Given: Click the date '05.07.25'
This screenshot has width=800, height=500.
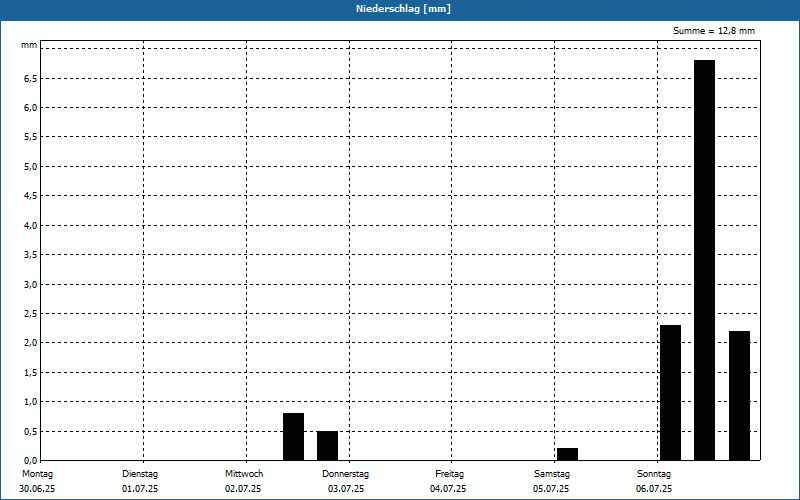Looking at the screenshot, I should point(551,489).
